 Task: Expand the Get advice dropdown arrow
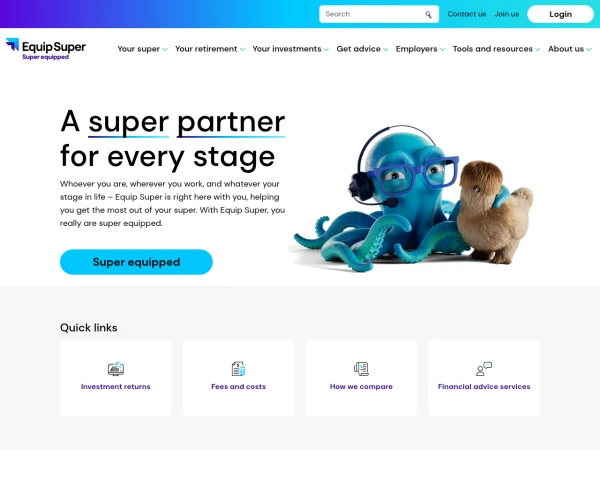pos(386,49)
